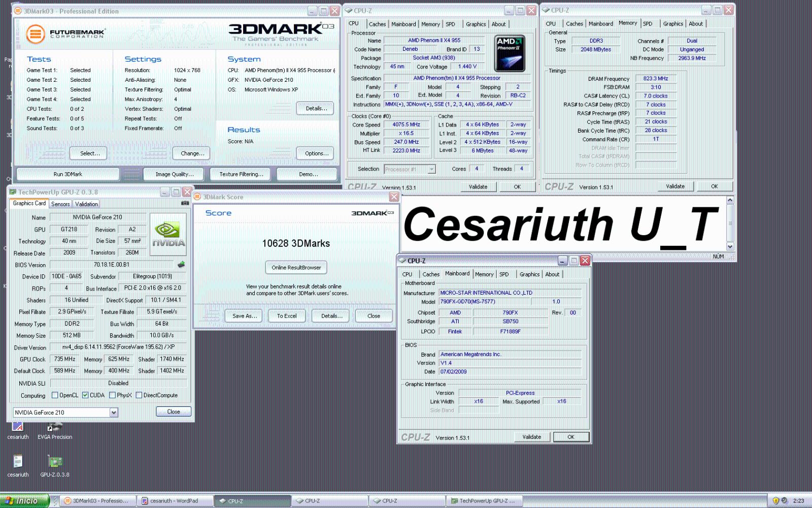Click the GPU-Z screenshot camera icon
812x508 pixels.
click(185, 203)
